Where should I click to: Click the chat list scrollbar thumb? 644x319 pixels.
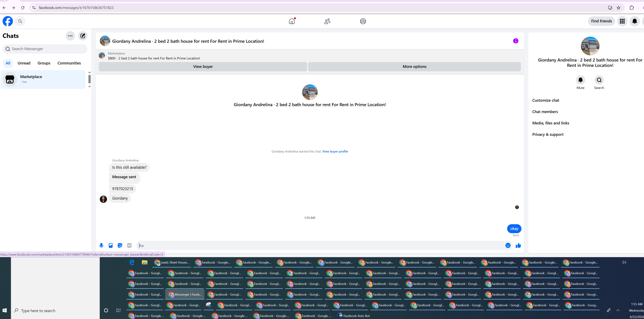coord(89,79)
